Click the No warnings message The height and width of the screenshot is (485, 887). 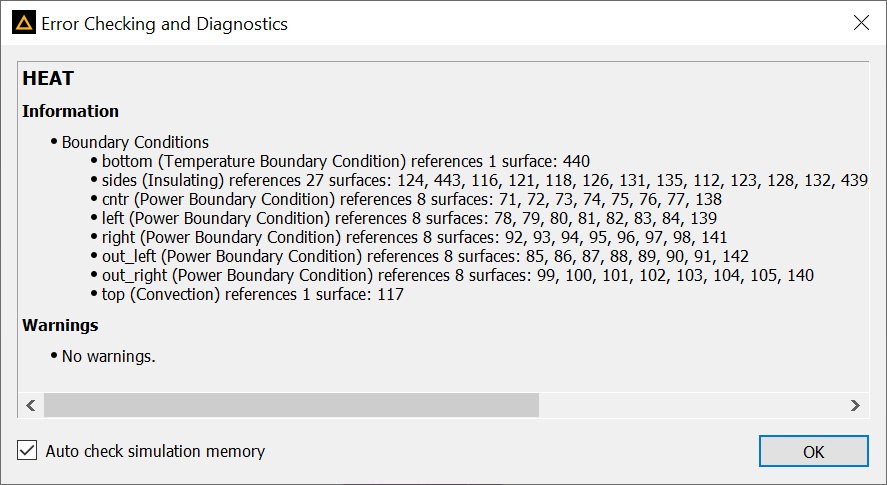(x=109, y=356)
